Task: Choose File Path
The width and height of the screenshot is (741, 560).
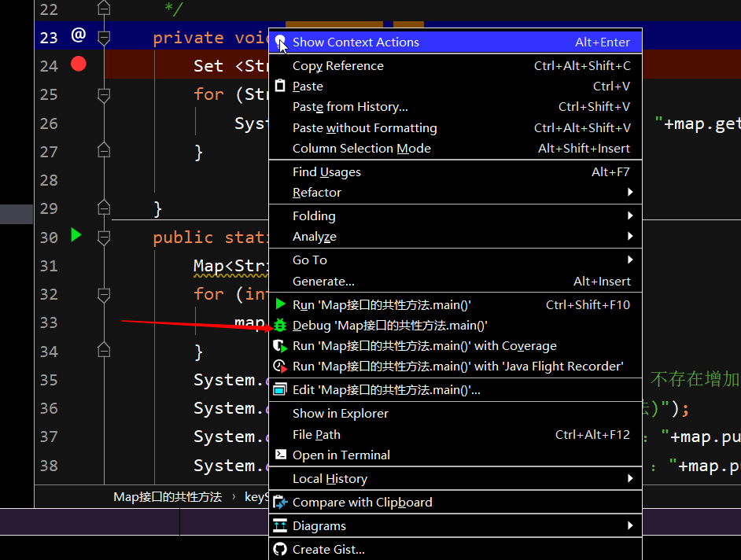Action: (x=455, y=434)
